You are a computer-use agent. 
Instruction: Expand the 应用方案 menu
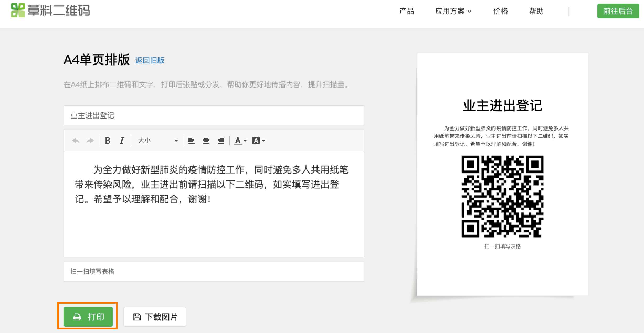453,11
